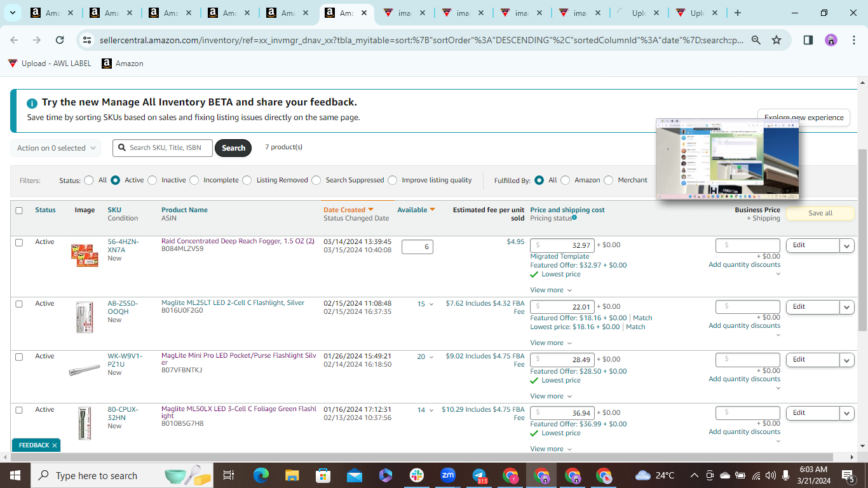The width and height of the screenshot is (868, 488).
Task: Select the Improve listing quality filter
Action: point(393,180)
